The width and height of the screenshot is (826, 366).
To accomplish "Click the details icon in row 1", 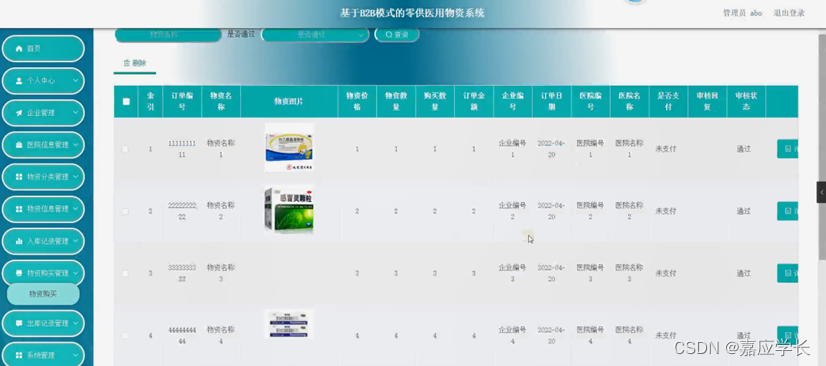I will click(x=788, y=149).
